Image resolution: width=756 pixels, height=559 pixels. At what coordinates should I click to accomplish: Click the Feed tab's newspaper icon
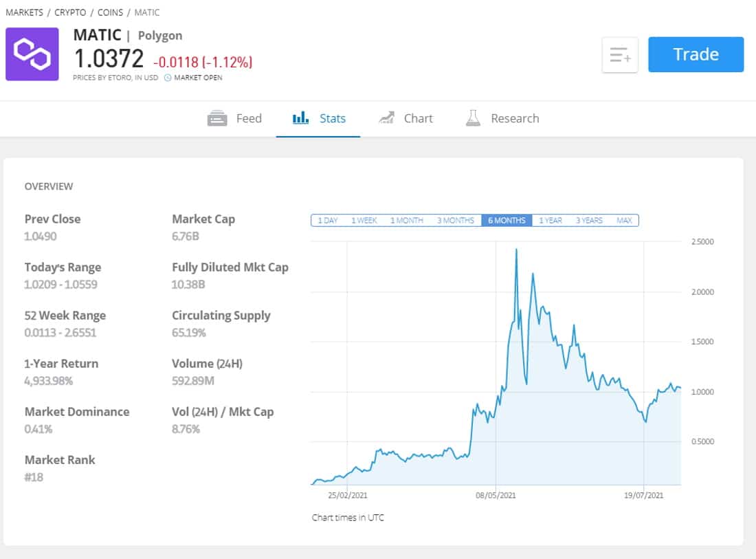tap(217, 118)
